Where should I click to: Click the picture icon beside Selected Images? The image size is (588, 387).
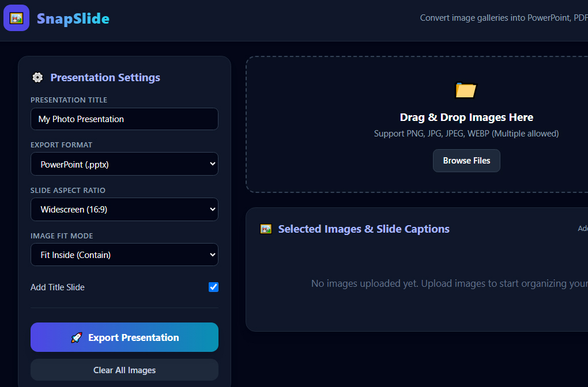(x=266, y=229)
